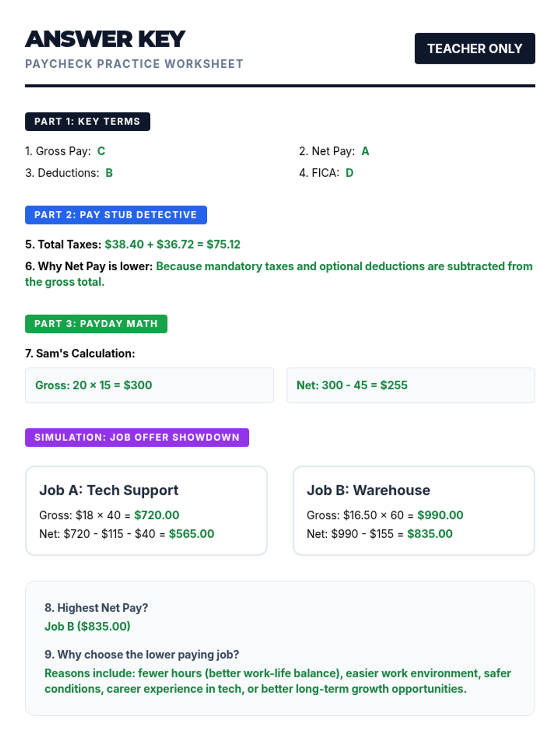560x747 pixels.
Task: Click the Simulation: Job Offer Showdown label
Action: click(x=137, y=437)
